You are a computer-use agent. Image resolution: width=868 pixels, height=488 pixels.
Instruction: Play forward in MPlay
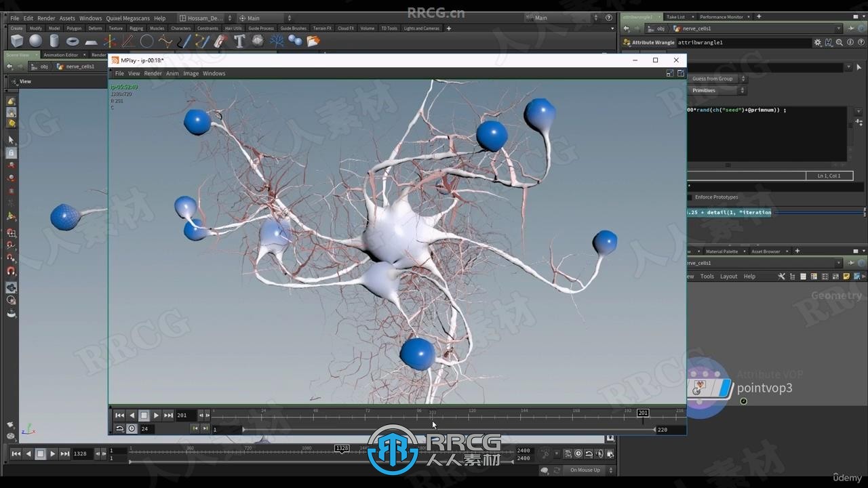coord(156,415)
